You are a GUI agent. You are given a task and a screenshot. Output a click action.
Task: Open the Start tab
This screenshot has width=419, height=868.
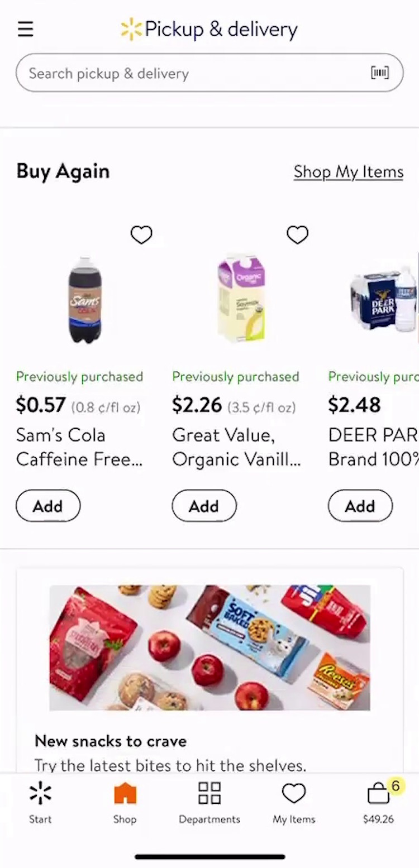40,803
